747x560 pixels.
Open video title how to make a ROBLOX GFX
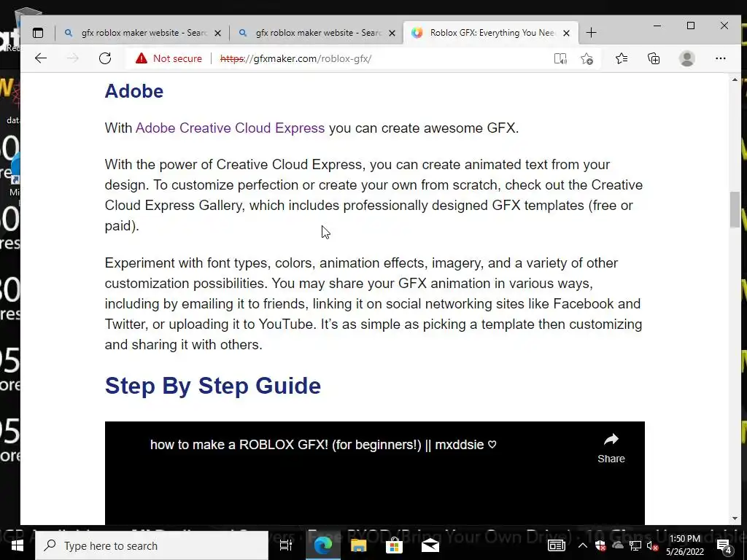[323, 445]
